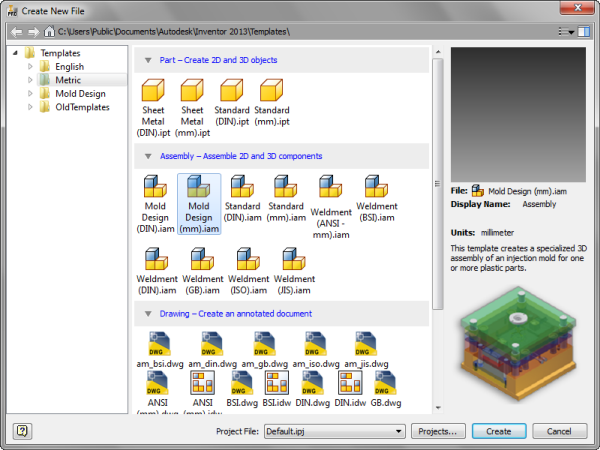Close the Create New File dialog
Image resolution: width=600 pixels, height=450 pixels.
pyautogui.click(x=578, y=7)
